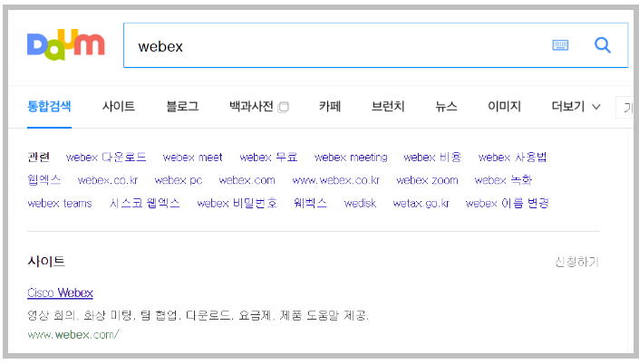Open the 뉴스 tab
The image size is (639, 364).
[x=446, y=107]
